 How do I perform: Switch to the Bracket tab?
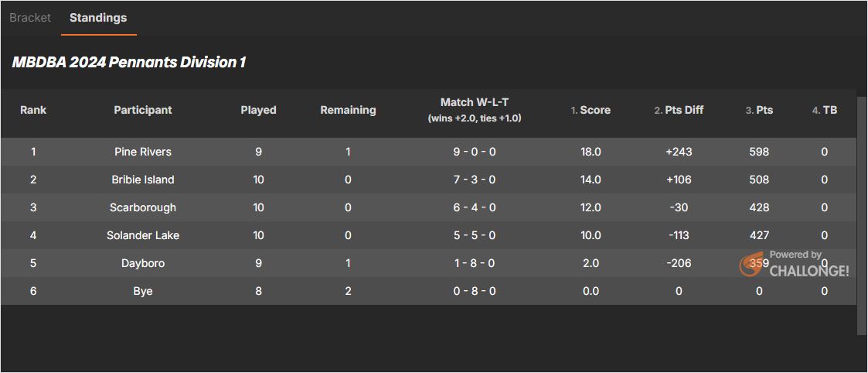click(x=30, y=18)
